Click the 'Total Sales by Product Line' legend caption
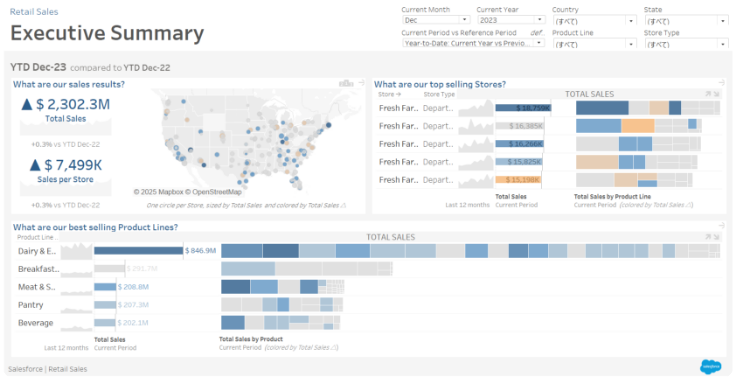736x381 pixels. pyautogui.click(x=613, y=197)
